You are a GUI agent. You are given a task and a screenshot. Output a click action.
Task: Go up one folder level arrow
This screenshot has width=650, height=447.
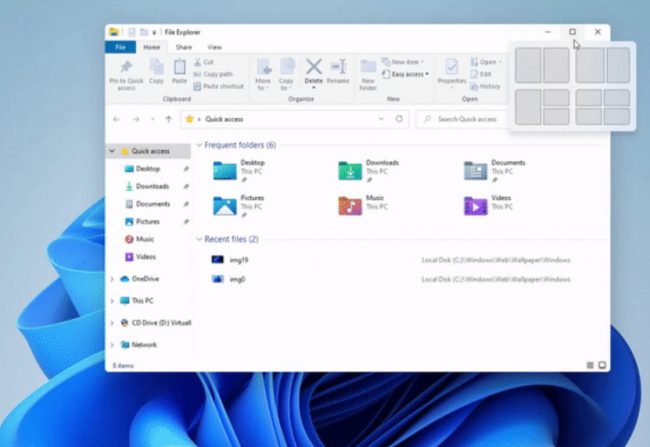point(168,119)
